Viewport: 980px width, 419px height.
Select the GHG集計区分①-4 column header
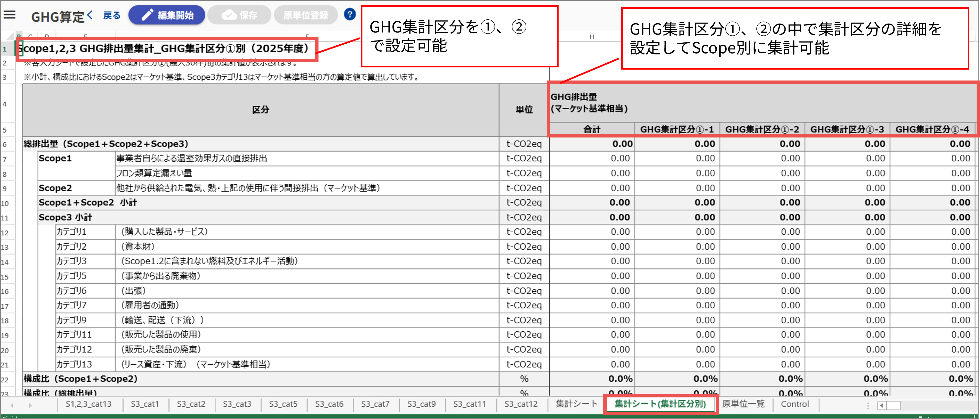coord(932,129)
